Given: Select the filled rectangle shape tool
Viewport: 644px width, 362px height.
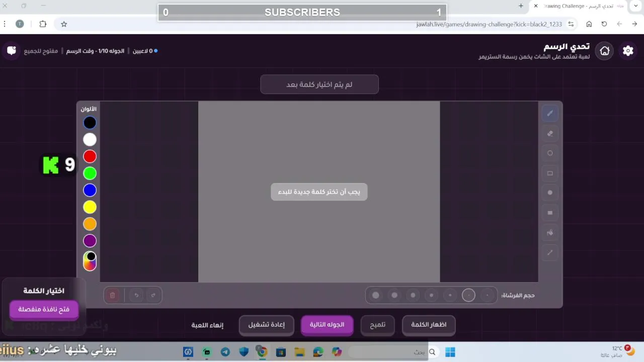Looking at the screenshot, I should [550, 213].
